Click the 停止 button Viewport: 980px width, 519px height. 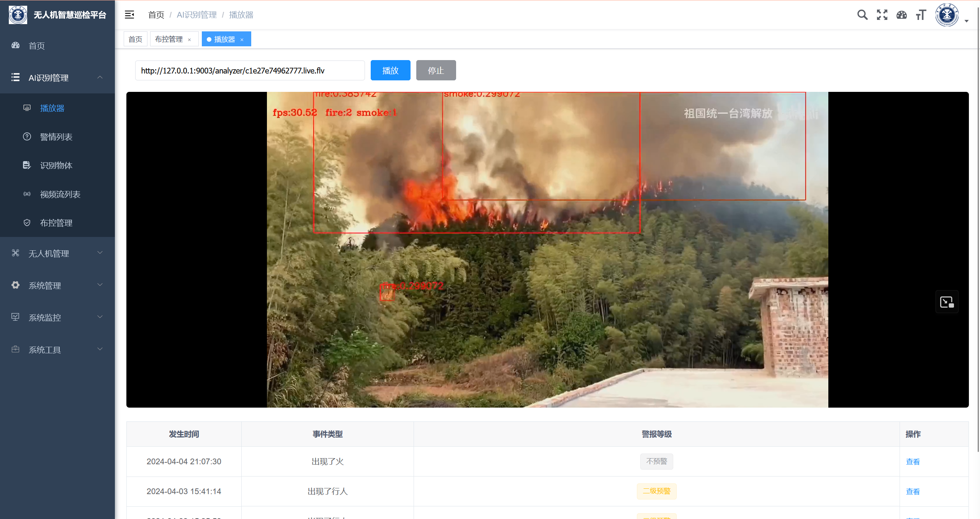pos(436,70)
